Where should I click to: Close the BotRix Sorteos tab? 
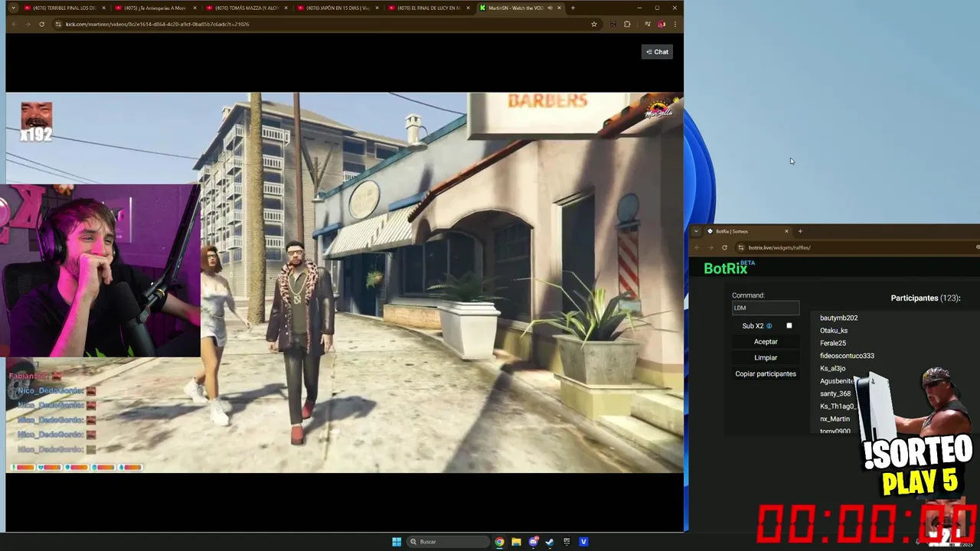[786, 231]
